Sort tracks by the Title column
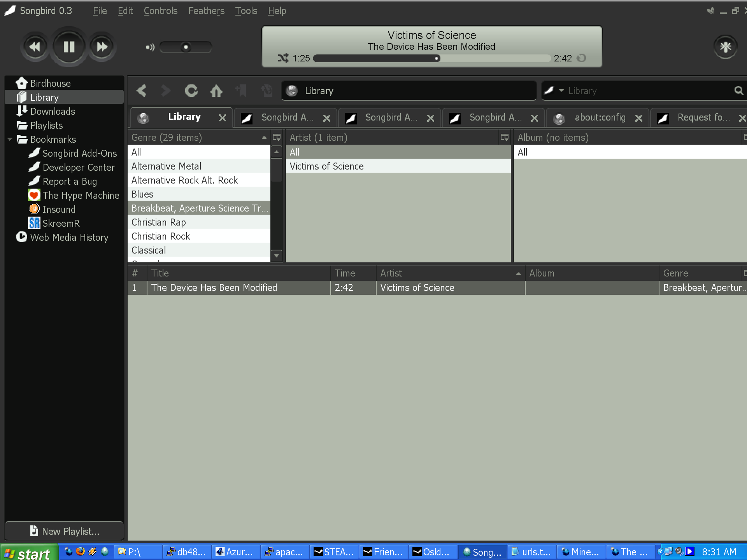Viewport: 747px width, 560px height. click(239, 273)
